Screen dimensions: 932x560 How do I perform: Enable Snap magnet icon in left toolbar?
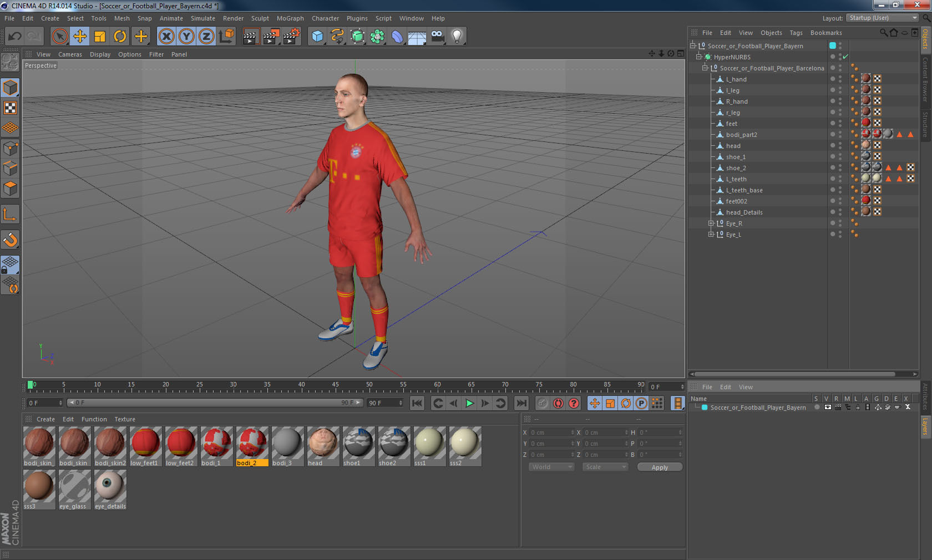click(10, 240)
